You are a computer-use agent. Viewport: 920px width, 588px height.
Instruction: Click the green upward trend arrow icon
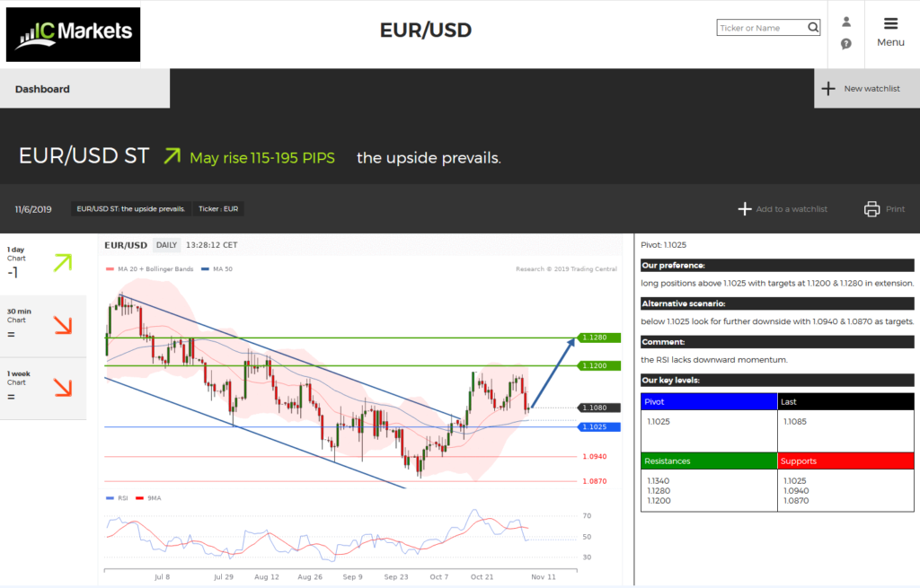[x=172, y=158]
